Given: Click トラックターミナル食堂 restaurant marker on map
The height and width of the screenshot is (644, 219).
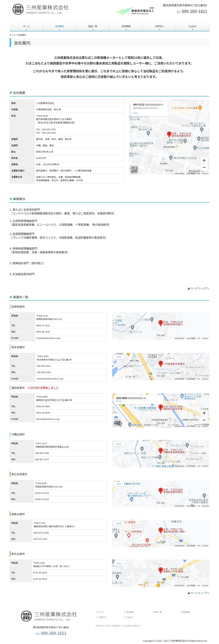Looking at the screenshot, I should [x=200, y=108].
